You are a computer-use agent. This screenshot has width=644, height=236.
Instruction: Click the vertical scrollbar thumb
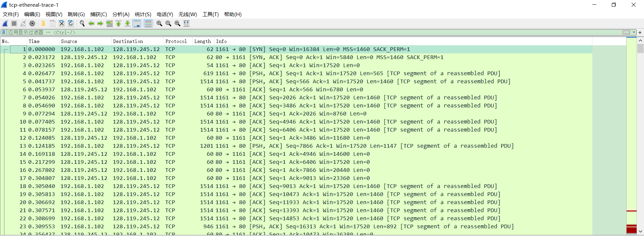(640, 48)
